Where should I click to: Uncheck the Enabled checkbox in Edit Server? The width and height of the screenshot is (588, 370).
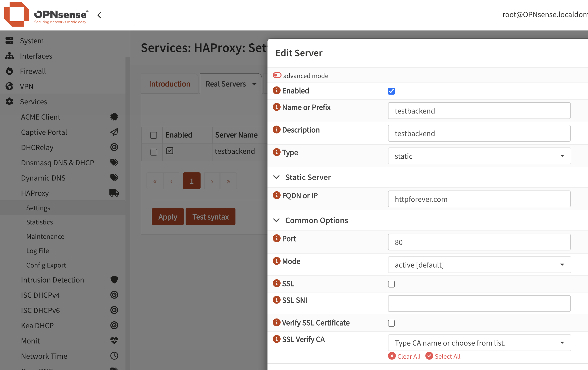(x=391, y=91)
